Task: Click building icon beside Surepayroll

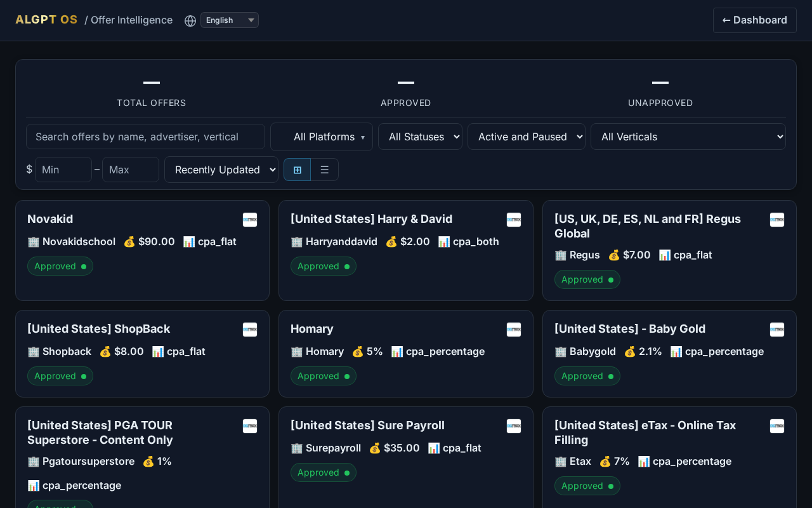Action: (x=296, y=448)
